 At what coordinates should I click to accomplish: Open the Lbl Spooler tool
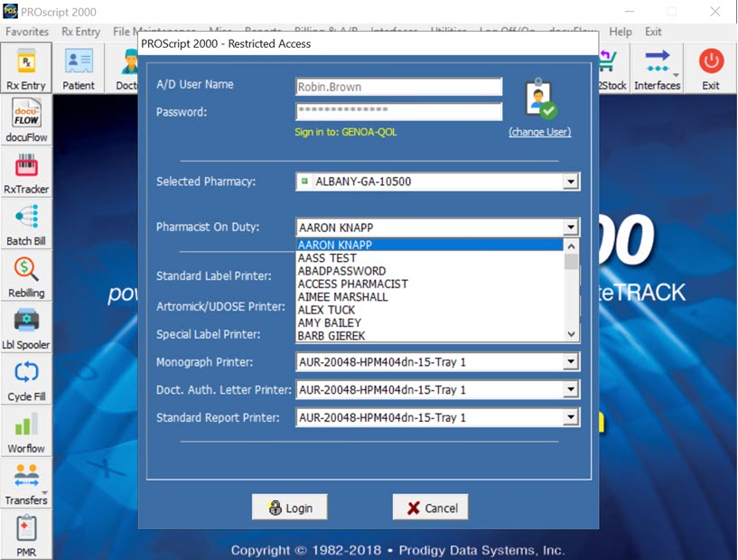pos(26,328)
